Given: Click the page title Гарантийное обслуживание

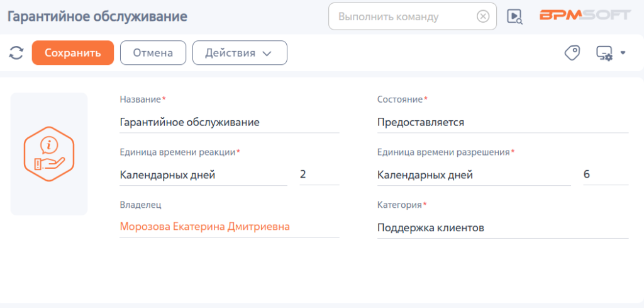Looking at the screenshot, I should [97, 16].
